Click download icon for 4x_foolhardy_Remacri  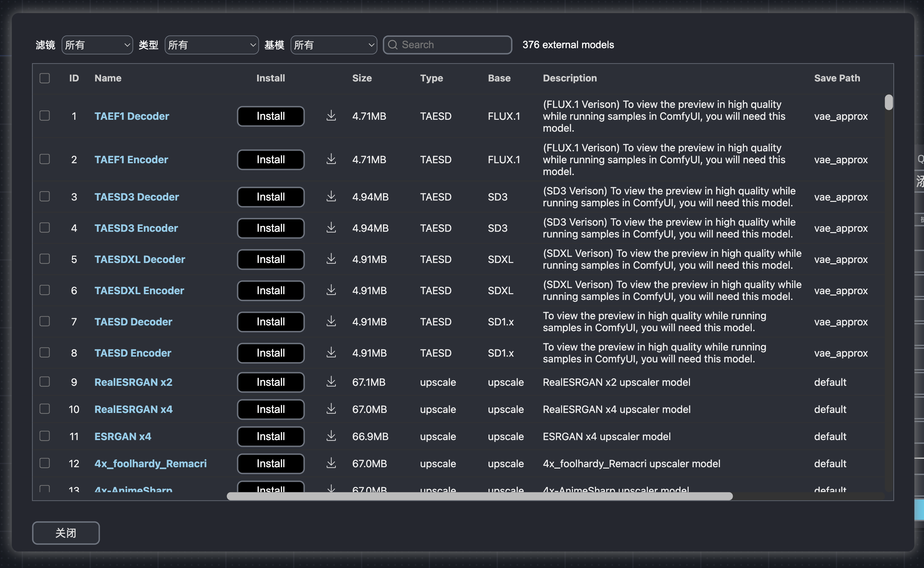[331, 463]
